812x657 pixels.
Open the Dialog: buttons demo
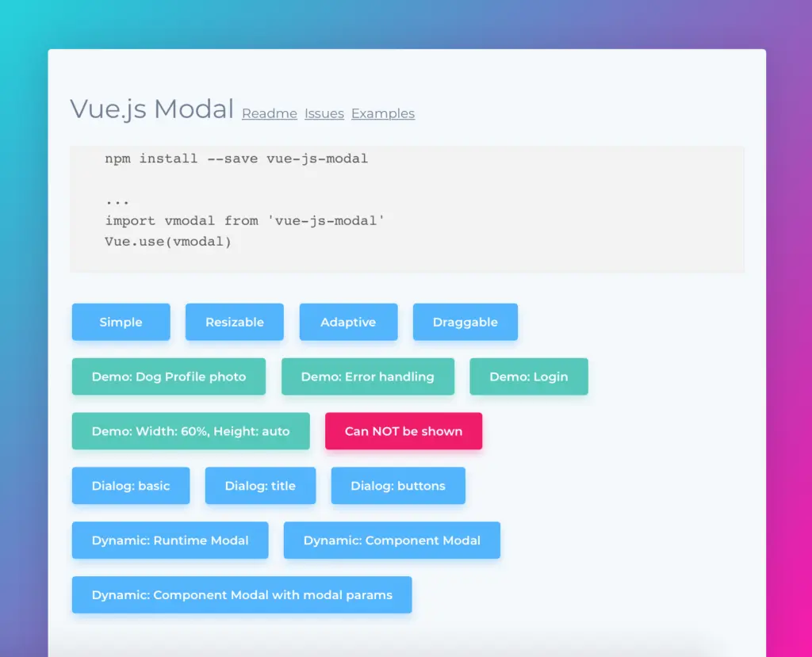pyautogui.click(x=398, y=486)
